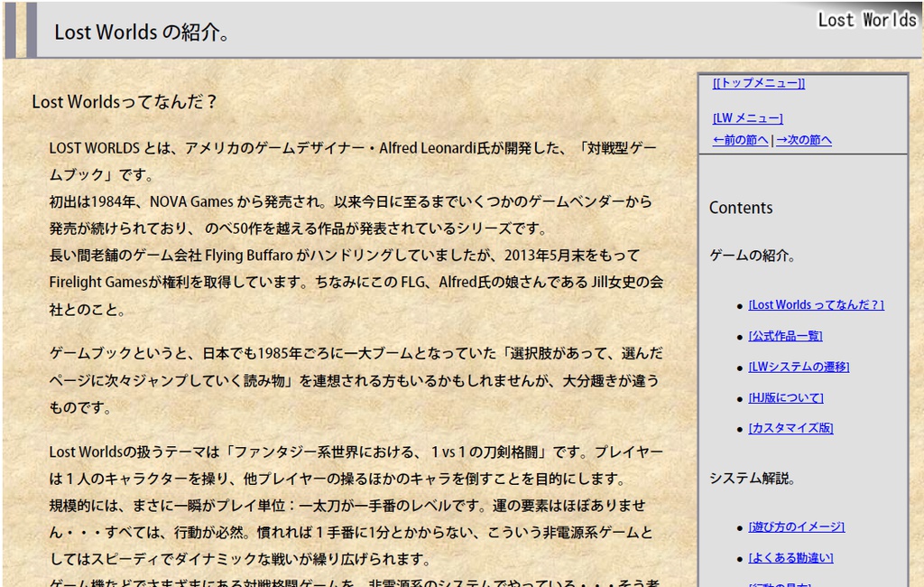Click the text Flying Buffaro in the paragraph
The image size is (924, 587).
(249, 256)
